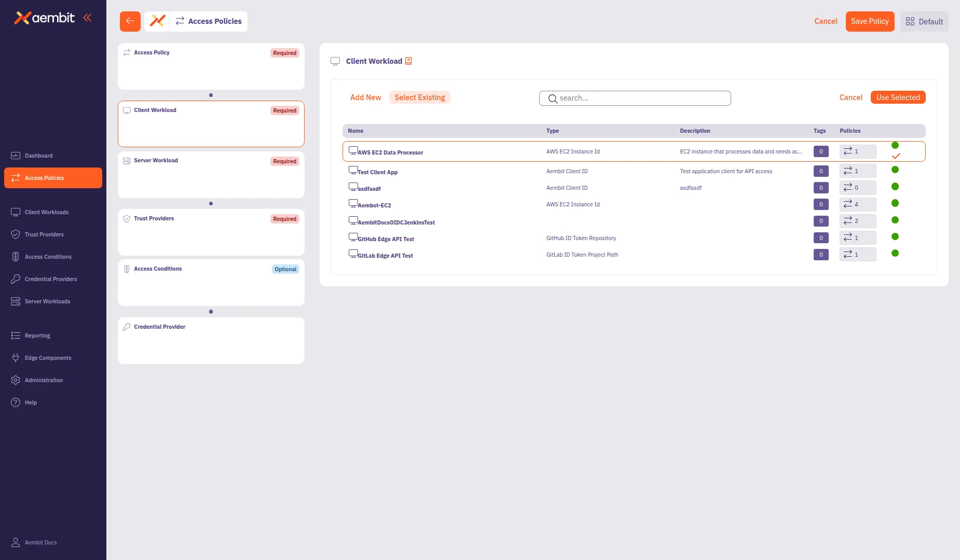
Task: Toggle the green status dot for Aembot-EC2
Action: pyautogui.click(x=895, y=203)
